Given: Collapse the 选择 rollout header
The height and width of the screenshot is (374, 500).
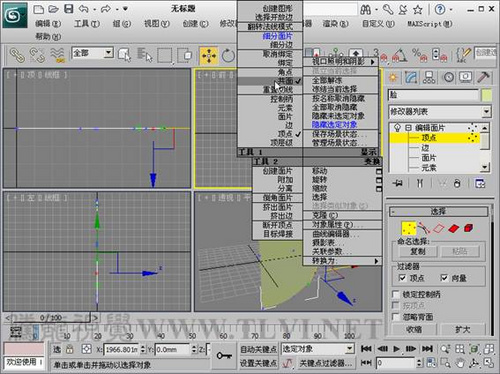Looking at the screenshot, I should (x=439, y=211).
